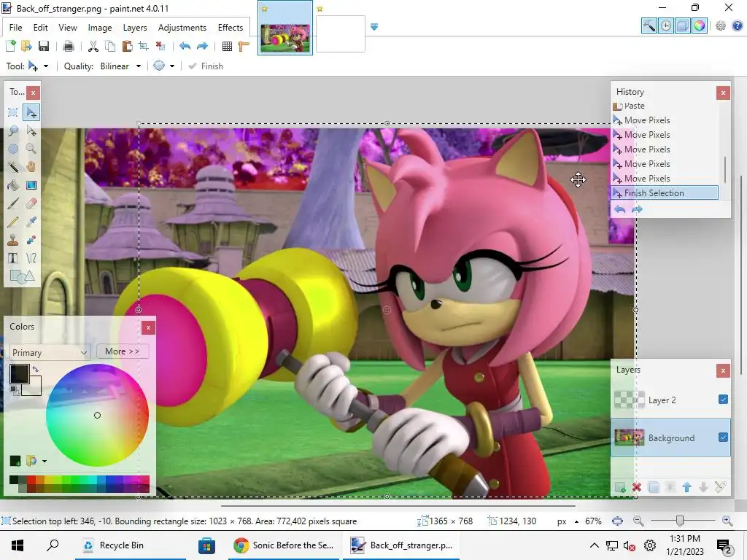This screenshot has width=747, height=560.
Task: Duplicate layer icon in Layers panel
Action: click(x=653, y=487)
